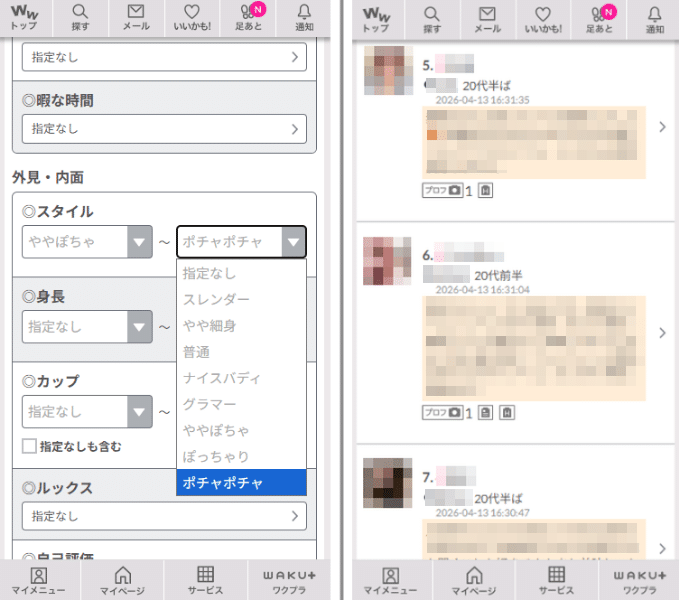Open サービス grid in right bottom bar
Viewport: 679px width, 600px height.
coord(556,580)
